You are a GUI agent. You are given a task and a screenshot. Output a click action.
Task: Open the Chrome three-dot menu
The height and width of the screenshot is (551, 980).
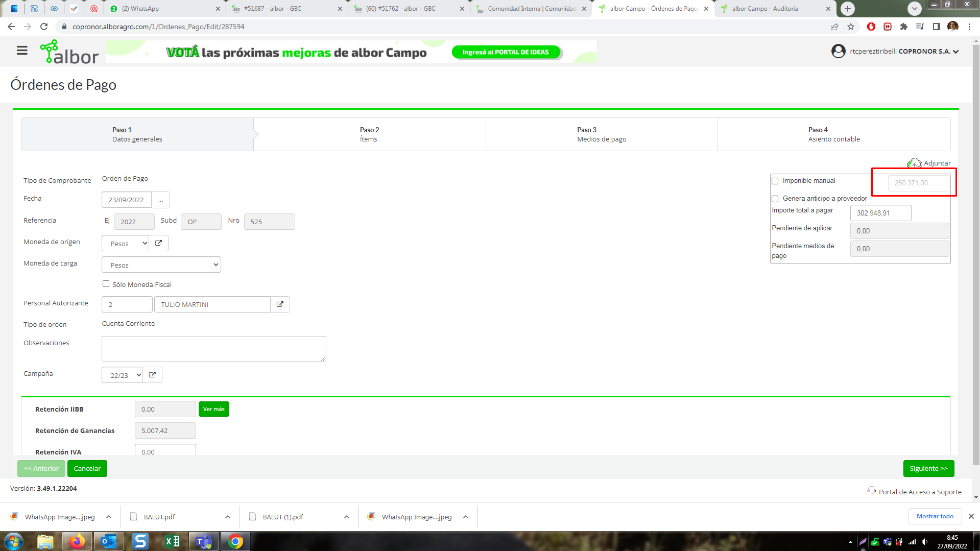tap(969, 27)
